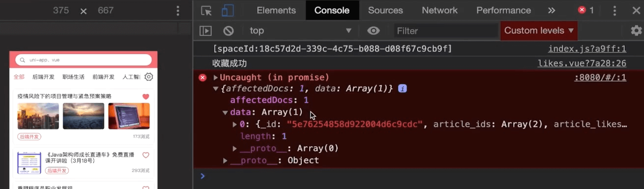Open the top context dropdown
The height and width of the screenshot is (189, 644).
(300, 31)
